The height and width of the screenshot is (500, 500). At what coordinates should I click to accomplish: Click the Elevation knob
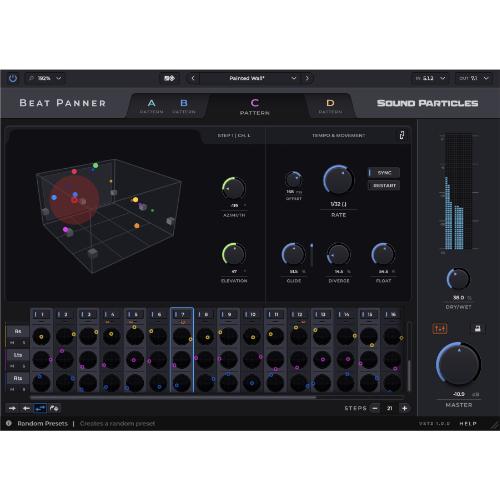pos(234,254)
